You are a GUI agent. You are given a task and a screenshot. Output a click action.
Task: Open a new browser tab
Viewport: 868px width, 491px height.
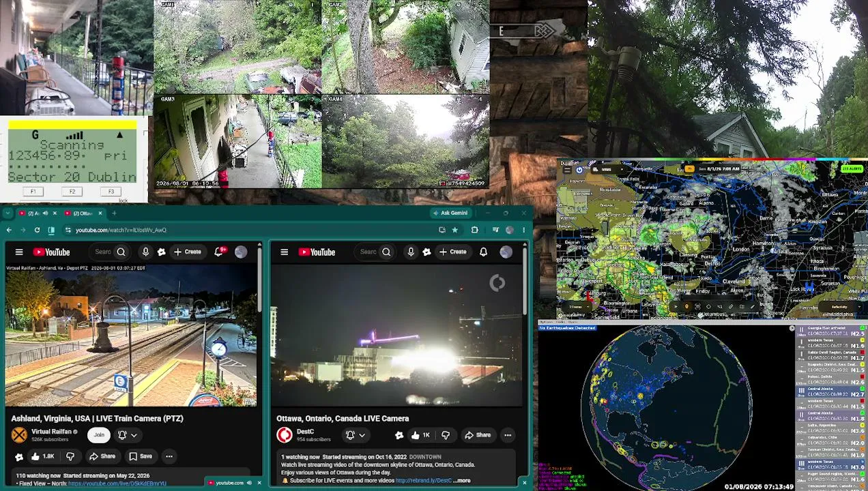tap(114, 213)
